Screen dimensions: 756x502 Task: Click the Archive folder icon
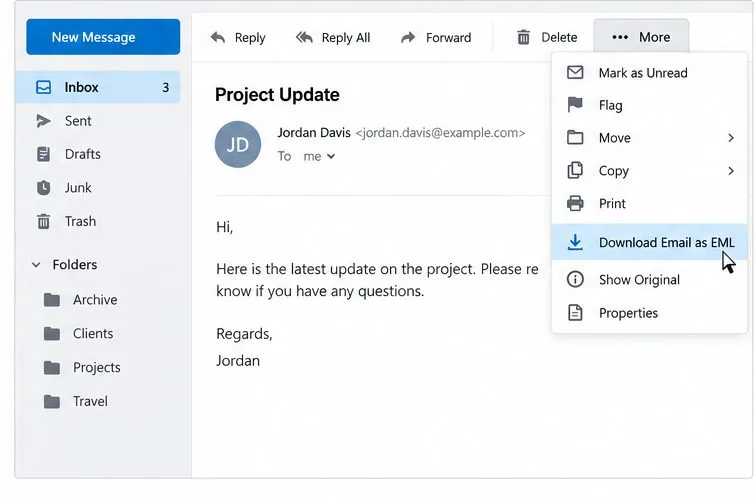pyautogui.click(x=52, y=300)
